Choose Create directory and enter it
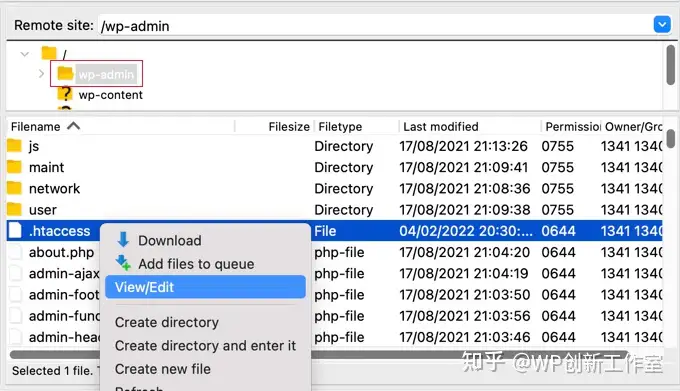This screenshot has width=680, height=391. coord(205,345)
